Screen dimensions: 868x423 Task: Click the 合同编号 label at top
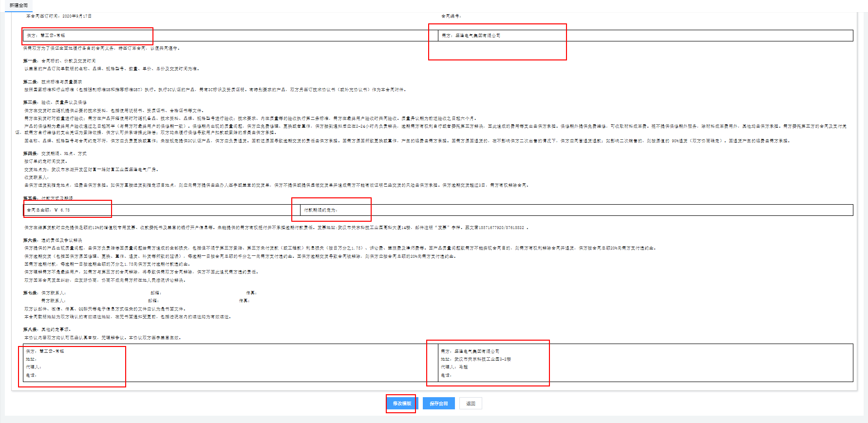pyautogui.click(x=451, y=16)
